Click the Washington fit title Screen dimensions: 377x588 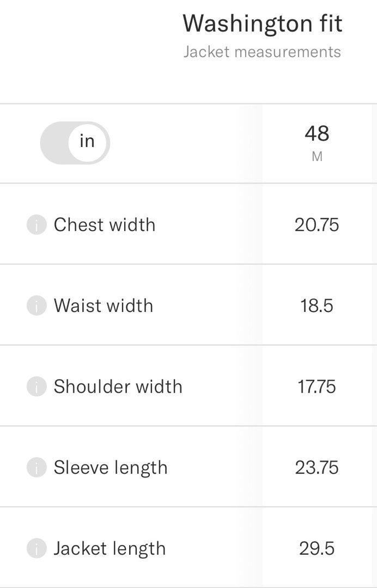coord(262,24)
